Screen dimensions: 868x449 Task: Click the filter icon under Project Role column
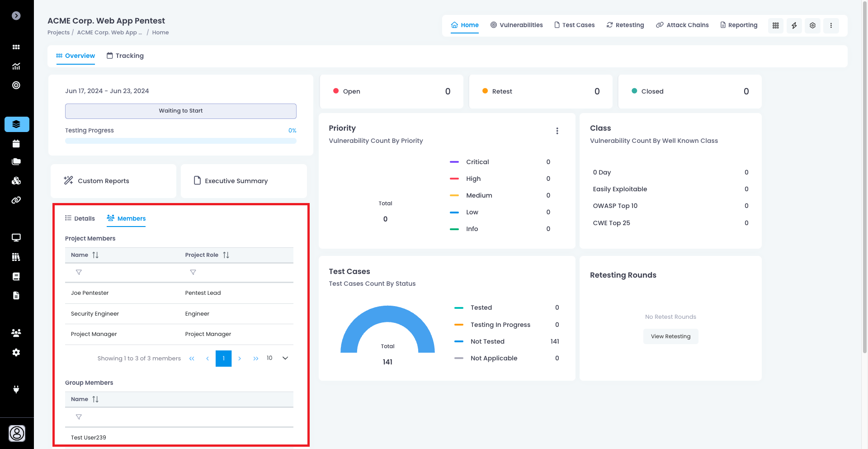click(x=193, y=272)
